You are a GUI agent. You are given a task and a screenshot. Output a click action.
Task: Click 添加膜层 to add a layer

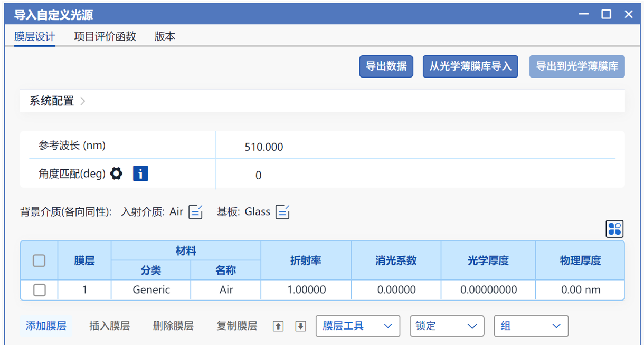tap(46, 326)
